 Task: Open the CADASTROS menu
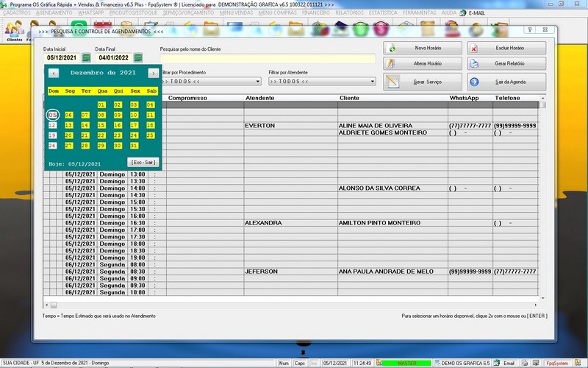(x=17, y=13)
